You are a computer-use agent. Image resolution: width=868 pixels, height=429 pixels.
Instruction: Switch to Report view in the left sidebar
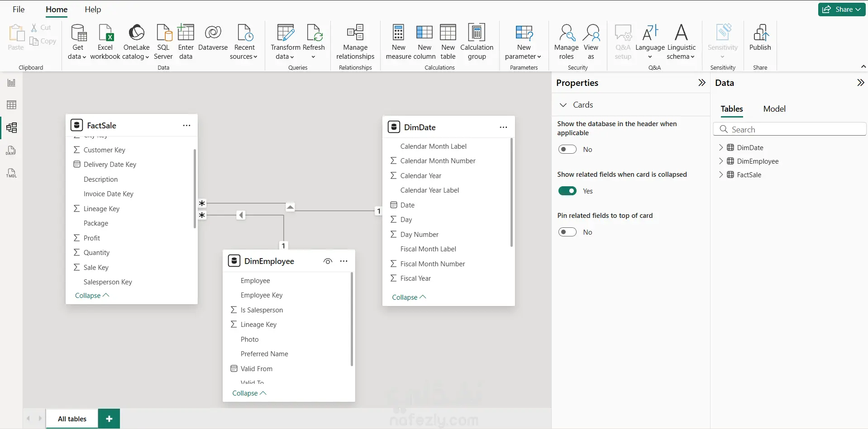point(11,82)
